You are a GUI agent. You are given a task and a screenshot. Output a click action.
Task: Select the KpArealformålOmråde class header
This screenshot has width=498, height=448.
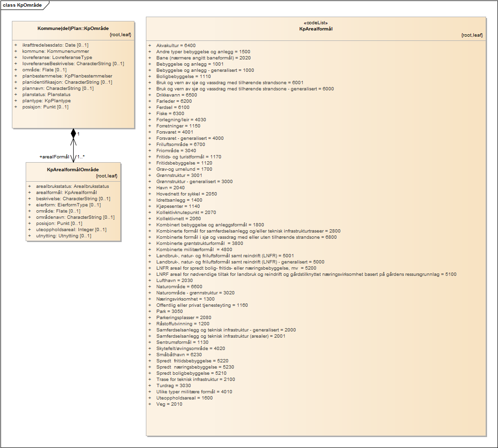pyautogui.click(x=73, y=170)
